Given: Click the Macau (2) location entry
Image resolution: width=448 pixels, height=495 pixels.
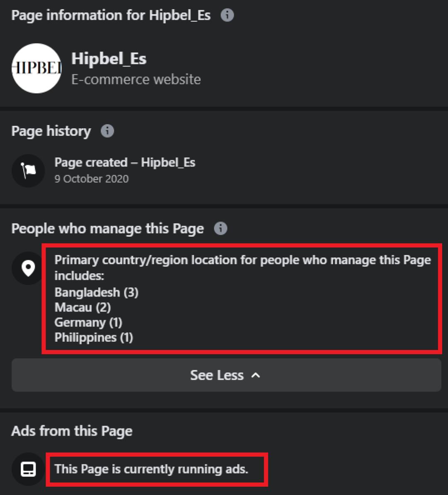Looking at the screenshot, I should coord(83,307).
